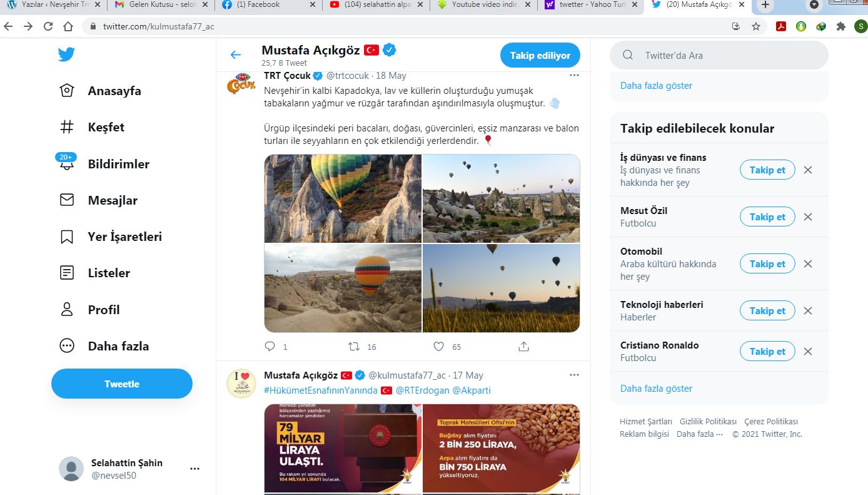Image resolution: width=868 pixels, height=495 pixels.
Task: Reload the page
Action: [48, 26]
